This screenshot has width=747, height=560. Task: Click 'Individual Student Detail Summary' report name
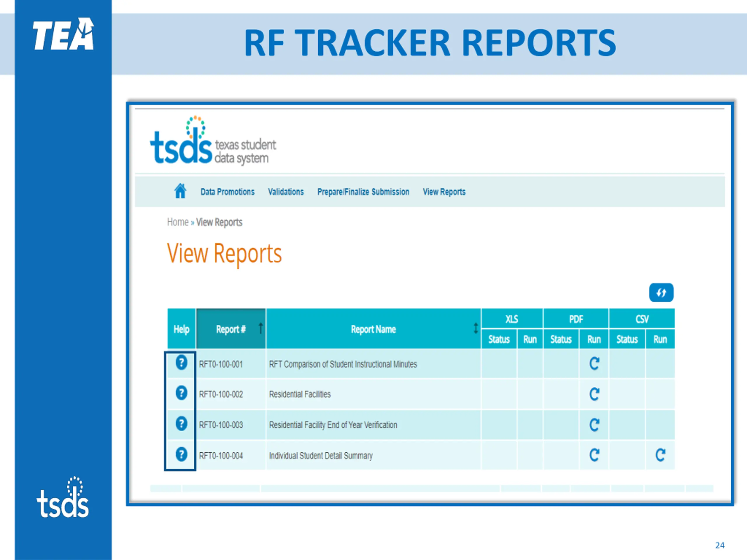click(x=321, y=456)
